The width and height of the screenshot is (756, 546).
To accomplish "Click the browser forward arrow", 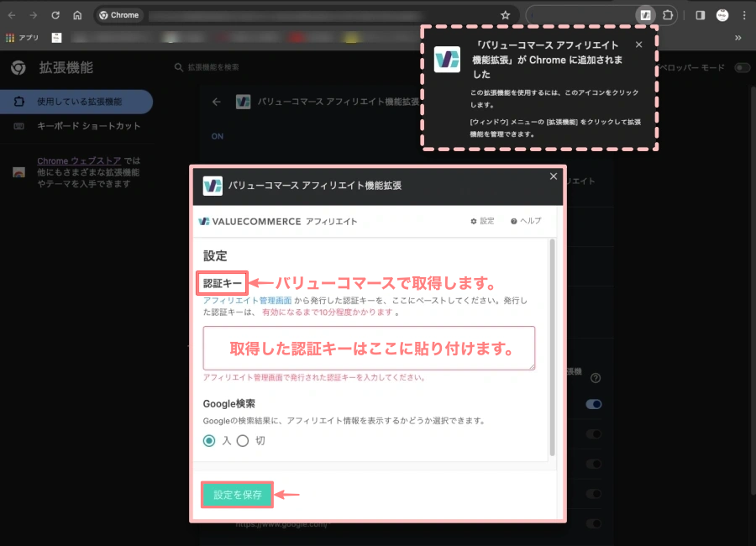I will 34,15.
